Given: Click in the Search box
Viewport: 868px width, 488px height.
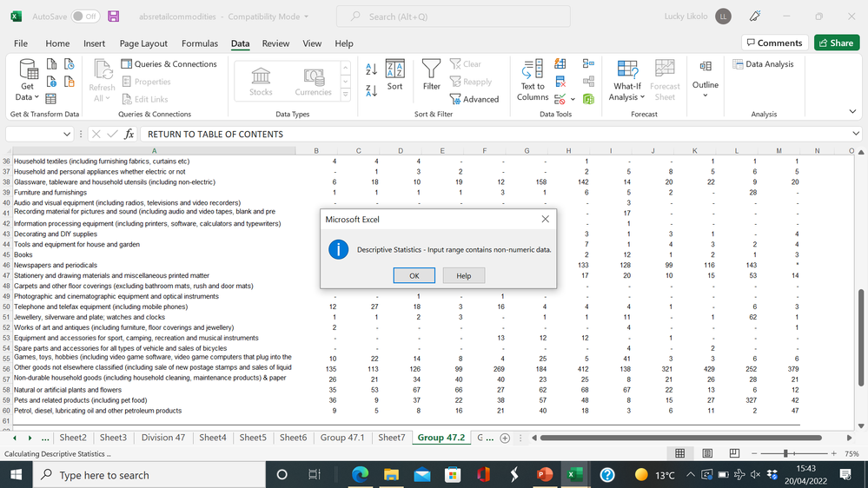Looking at the screenshot, I should point(454,16).
